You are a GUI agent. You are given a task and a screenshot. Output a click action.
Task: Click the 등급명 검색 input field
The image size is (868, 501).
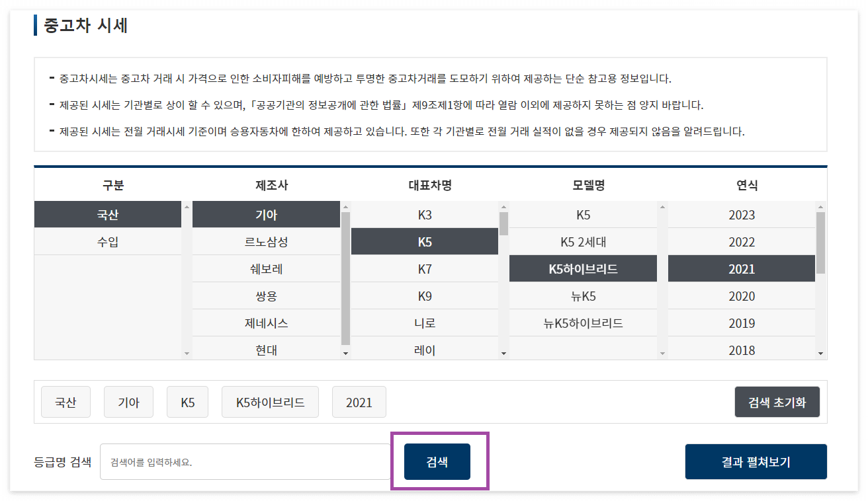click(245, 461)
